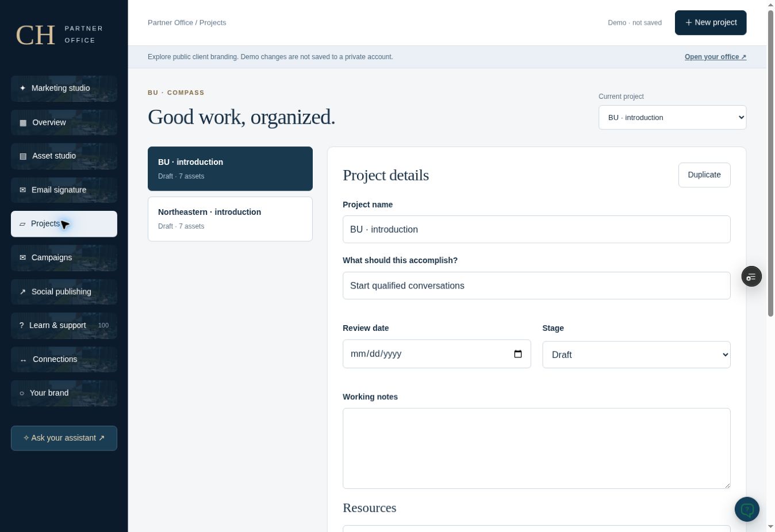Open the calendar picker in Review date
This screenshot has width=775, height=532.
518,354
